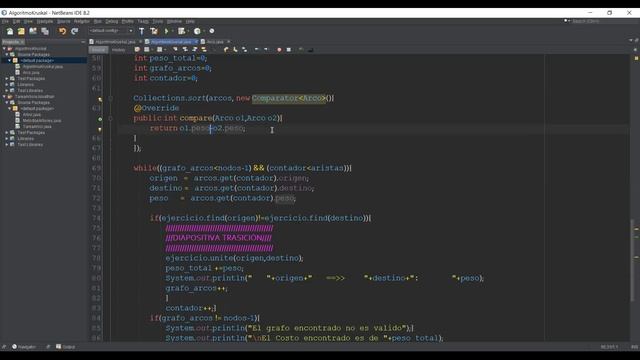Click the Debug Project toolbar icon
640x360 pixels.
182,31
